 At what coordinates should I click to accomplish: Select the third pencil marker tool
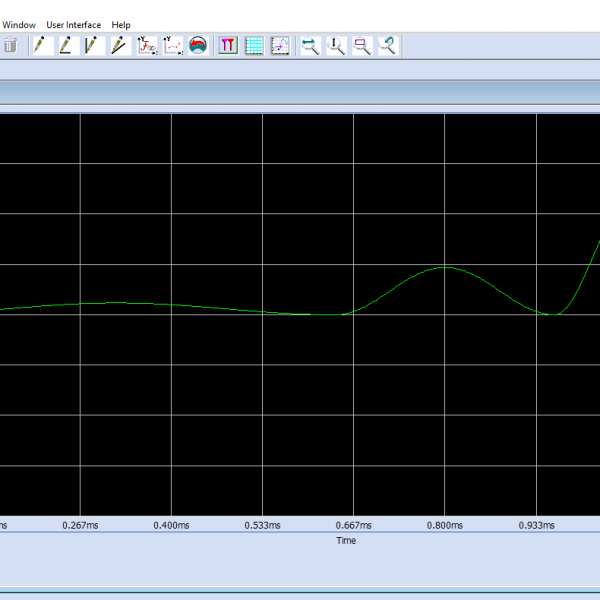click(92, 45)
